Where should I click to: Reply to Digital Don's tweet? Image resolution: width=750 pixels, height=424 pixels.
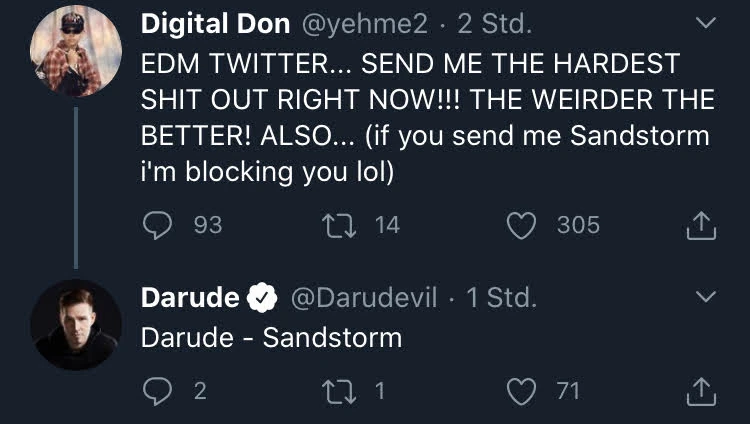pyautogui.click(x=157, y=225)
